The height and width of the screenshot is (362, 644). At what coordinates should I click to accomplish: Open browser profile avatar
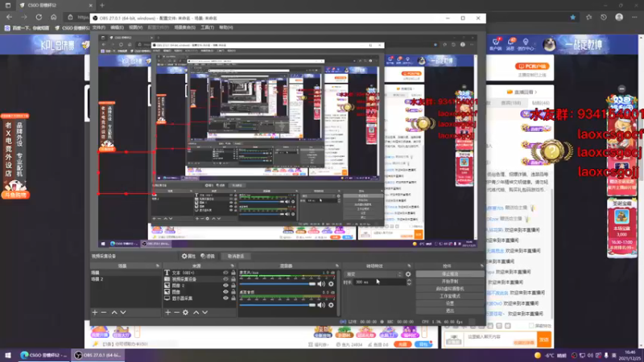point(619,17)
